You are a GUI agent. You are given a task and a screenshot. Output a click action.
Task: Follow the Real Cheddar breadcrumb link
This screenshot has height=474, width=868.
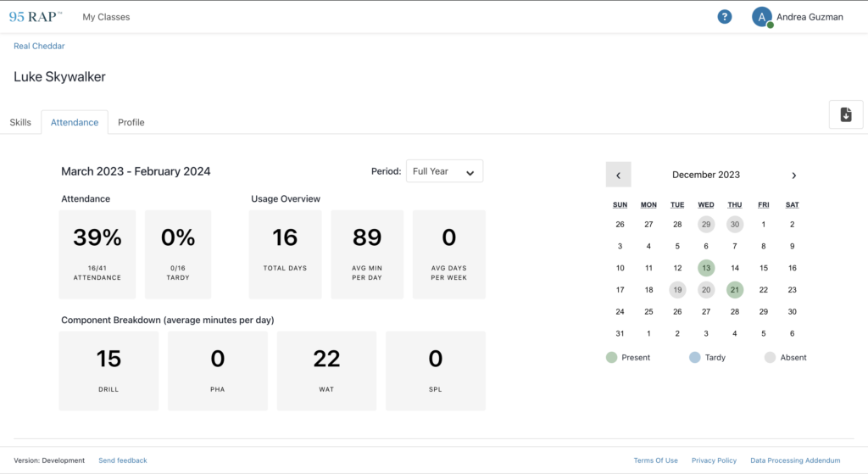[39, 46]
